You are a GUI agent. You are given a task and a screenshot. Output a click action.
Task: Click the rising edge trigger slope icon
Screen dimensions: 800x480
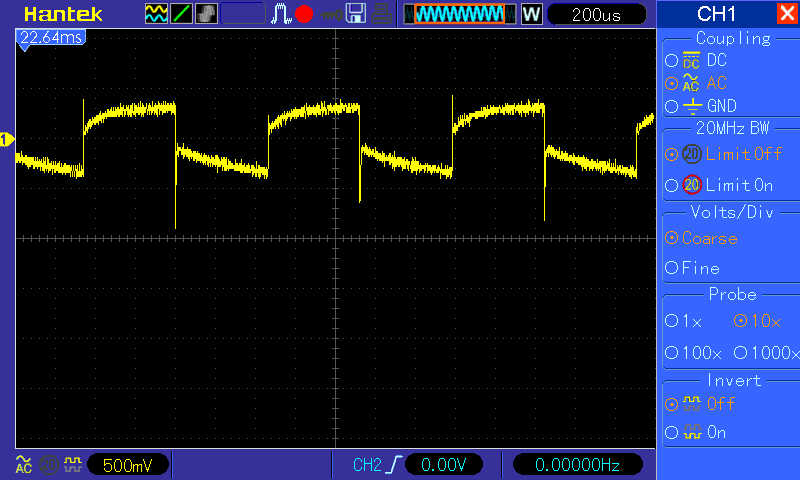tap(395, 465)
